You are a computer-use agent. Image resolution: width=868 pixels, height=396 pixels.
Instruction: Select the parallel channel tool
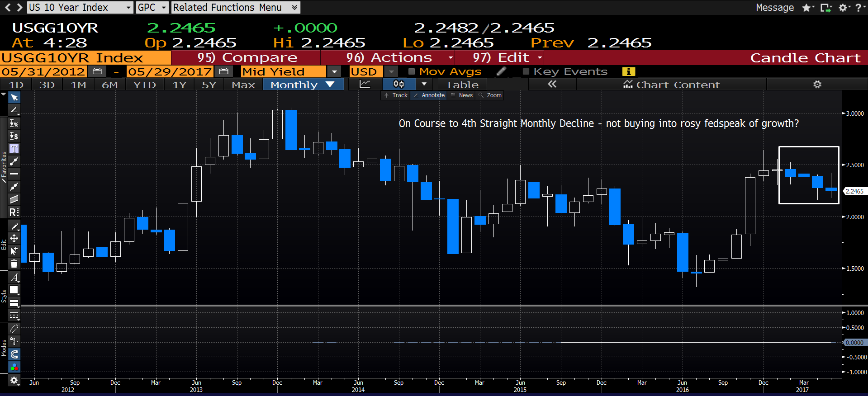(14, 199)
